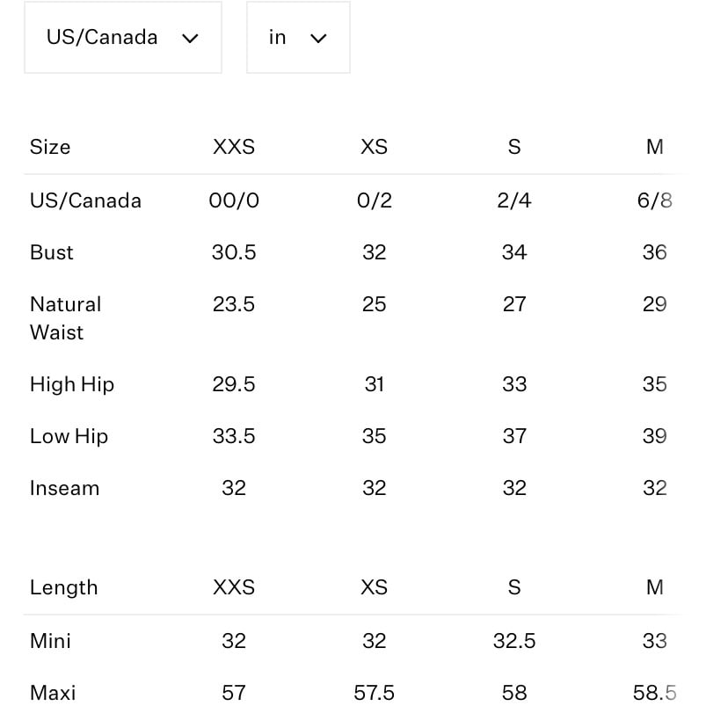Click the S mini length value 32.5

tap(514, 641)
